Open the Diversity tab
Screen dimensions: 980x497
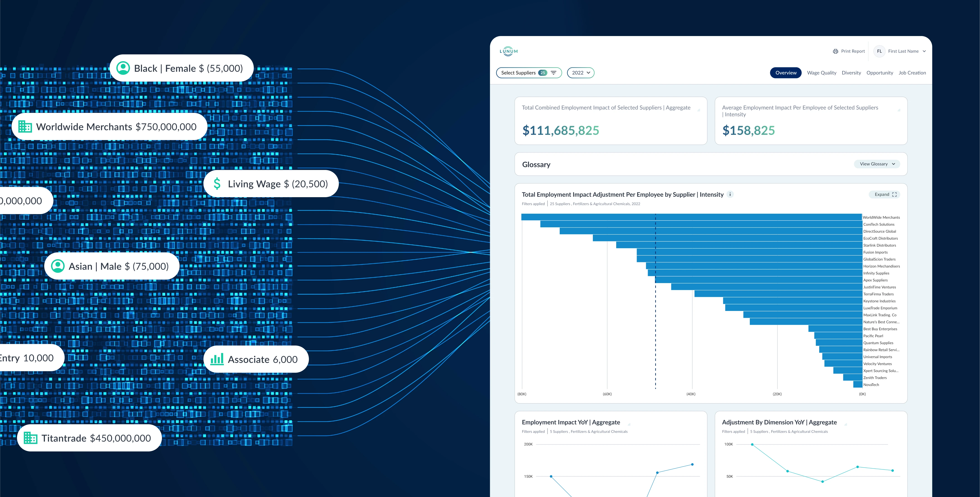coord(851,73)
